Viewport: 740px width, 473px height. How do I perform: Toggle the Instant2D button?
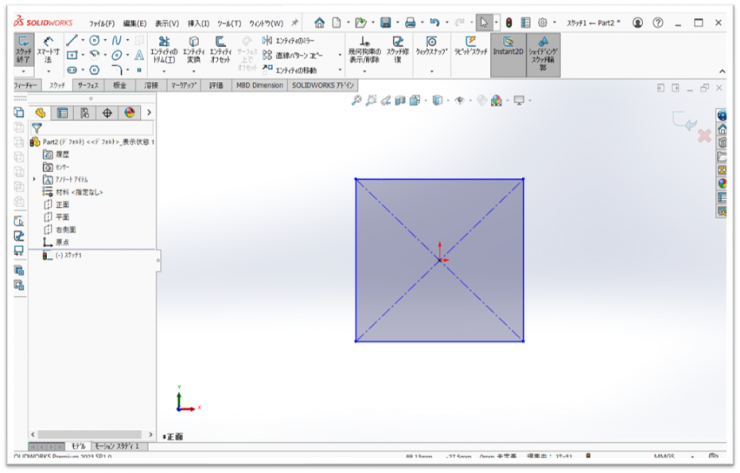509,48
